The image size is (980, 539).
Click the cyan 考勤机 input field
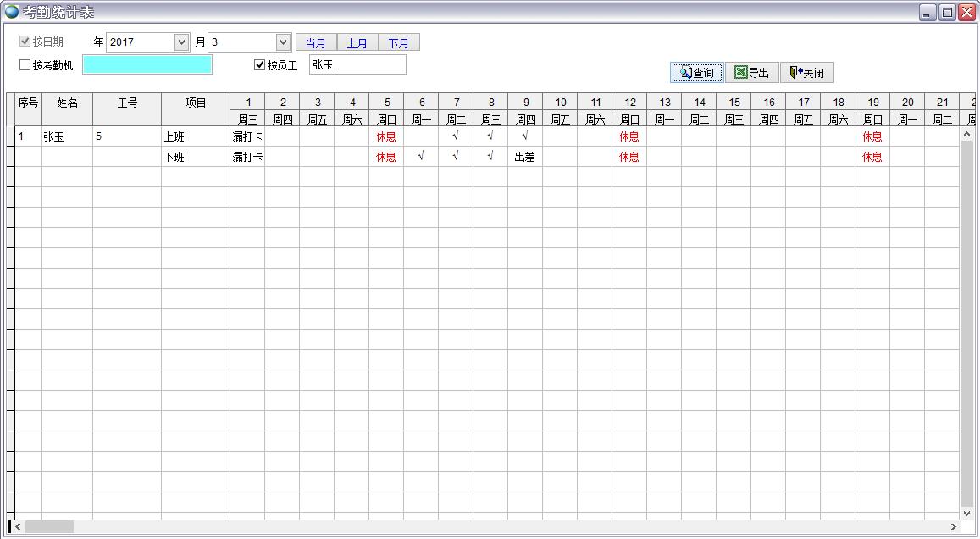[147, 64]
